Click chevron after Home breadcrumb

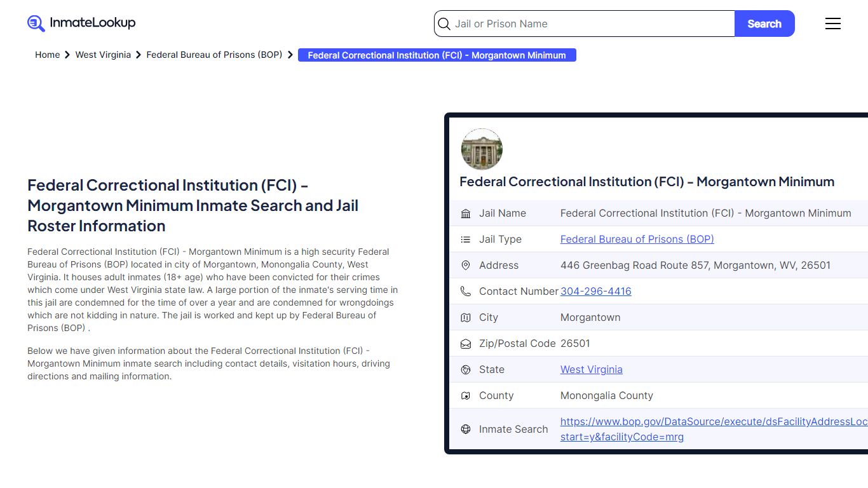click(x=67, y=55)
